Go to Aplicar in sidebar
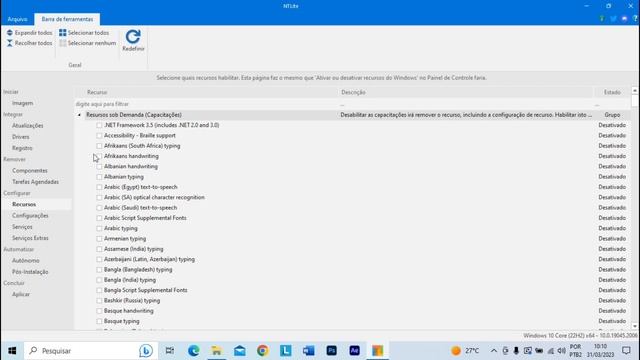This screenshot has width=640, height=360. [21, 294]
